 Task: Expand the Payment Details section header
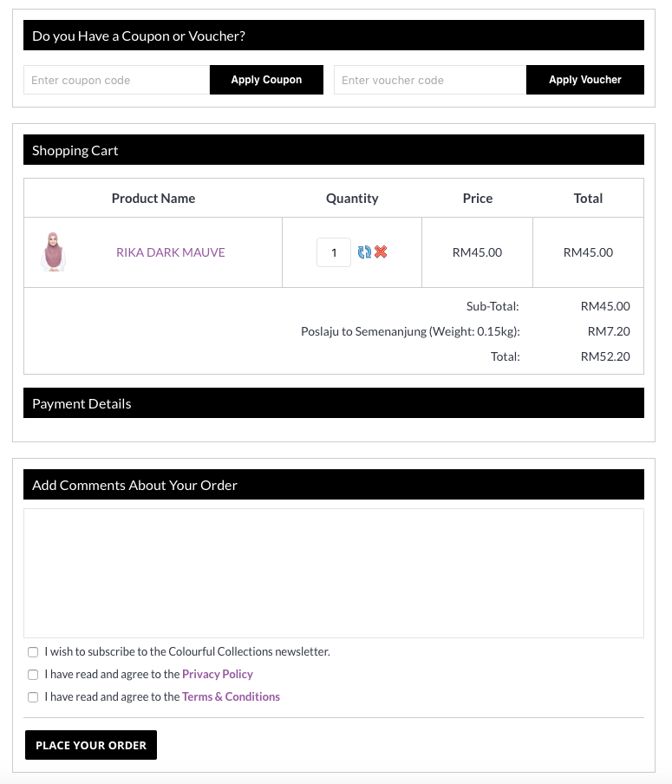(x=334, y=403)
